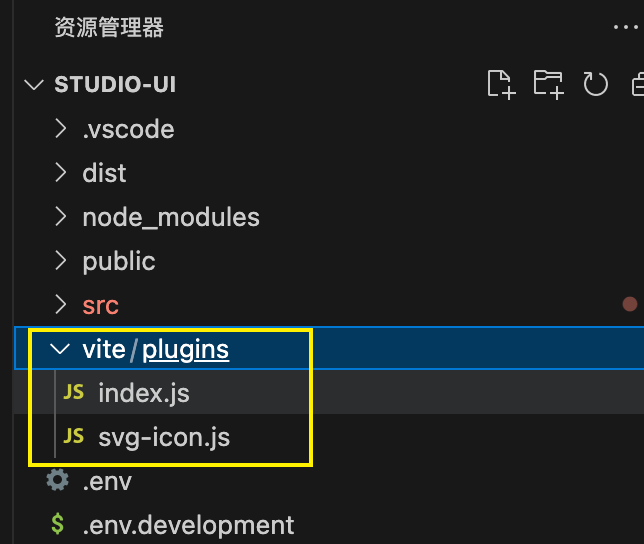Collapse the vite/plugins folder chevron
Screen dimensions: 644x544
pyautogui.click(x=60, y=349)
